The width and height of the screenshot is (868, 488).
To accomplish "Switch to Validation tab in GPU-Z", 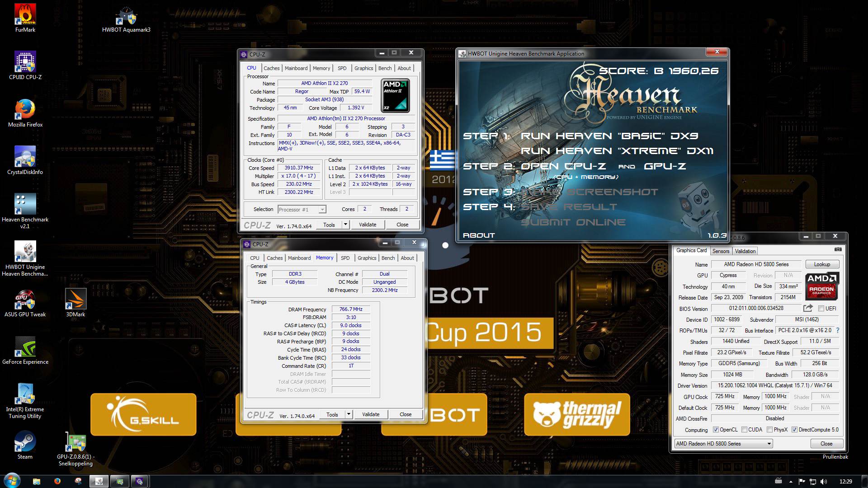I will (745, 251).
